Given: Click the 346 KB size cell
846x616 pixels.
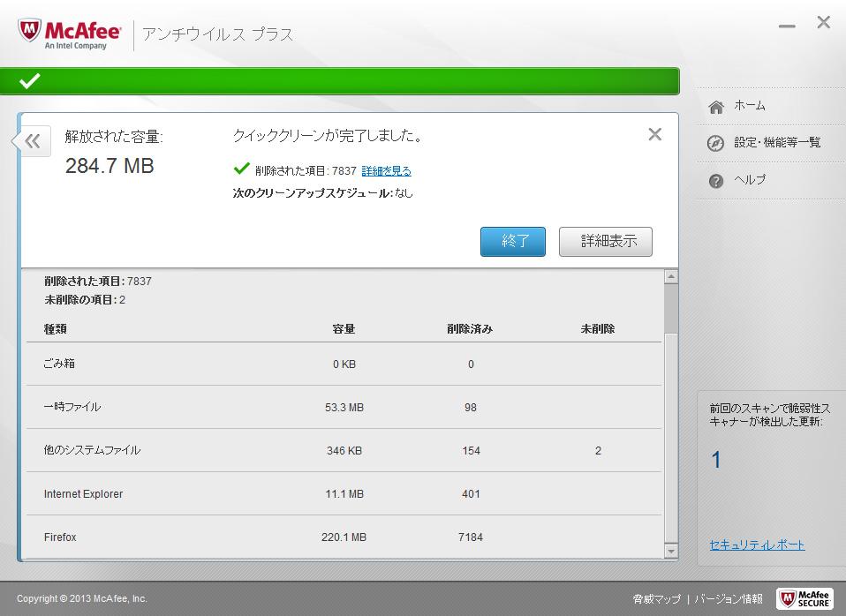Looking at the screenshot, I should tap(344, 450).
